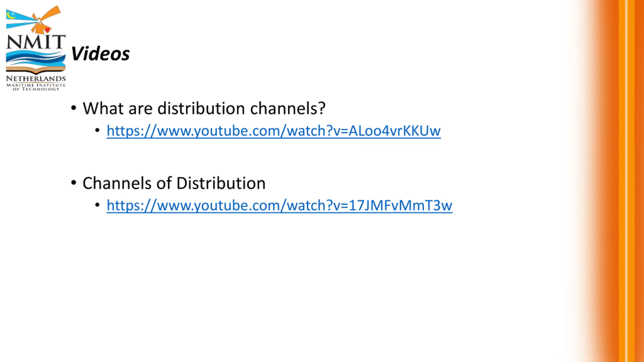Click the crescent moon flag in the logo
The width and height of the screenshot is (644, 362).
point(11,15)
